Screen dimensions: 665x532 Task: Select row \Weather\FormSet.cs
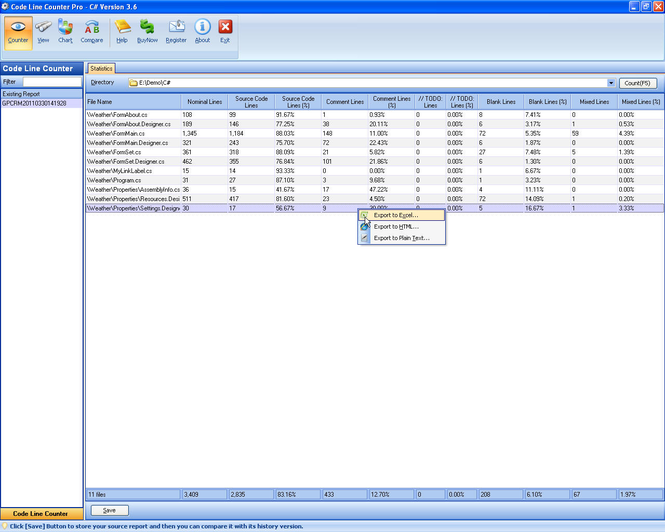(375, 152)
